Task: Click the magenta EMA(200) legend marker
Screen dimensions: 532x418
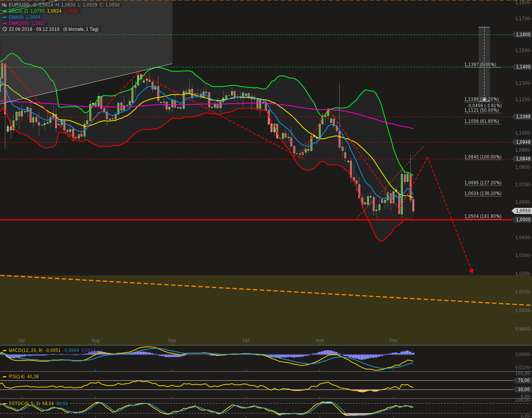Action: pos(5,23)
